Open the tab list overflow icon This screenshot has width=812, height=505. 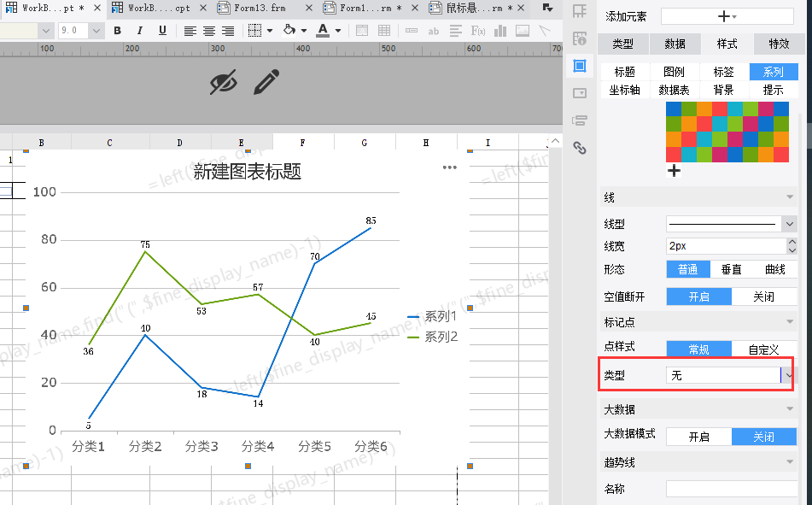click(547, 7)
